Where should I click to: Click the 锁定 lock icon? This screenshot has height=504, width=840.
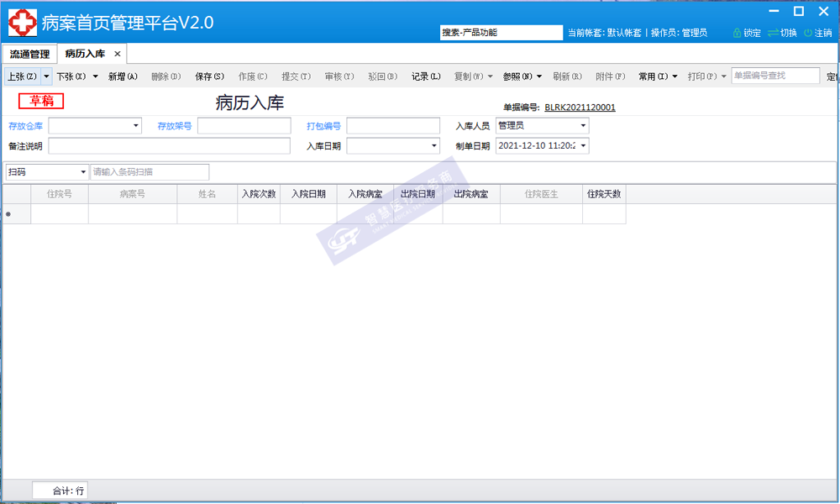738,33
